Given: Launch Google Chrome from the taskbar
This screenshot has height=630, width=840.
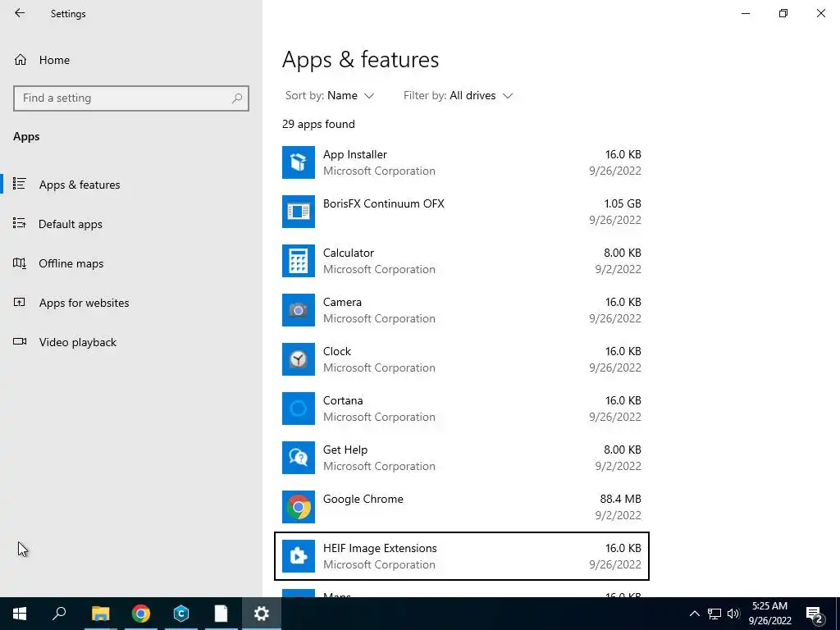Looking at the screenshot, I should (x=141, y=614).
